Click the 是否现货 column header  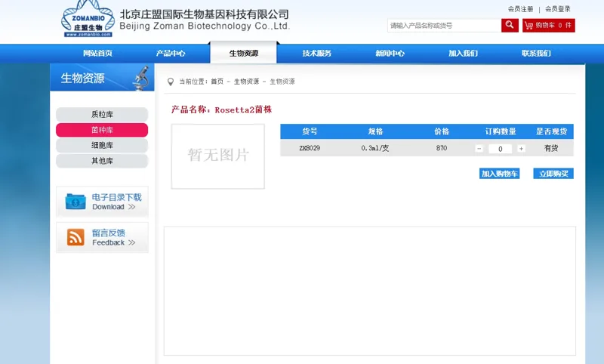(551, 131)
